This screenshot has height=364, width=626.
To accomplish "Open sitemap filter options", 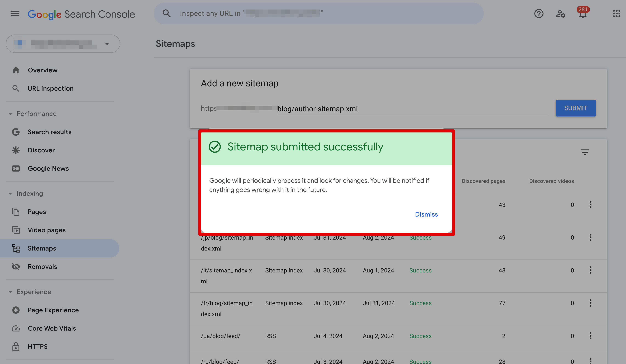I will tap(585, 152).
